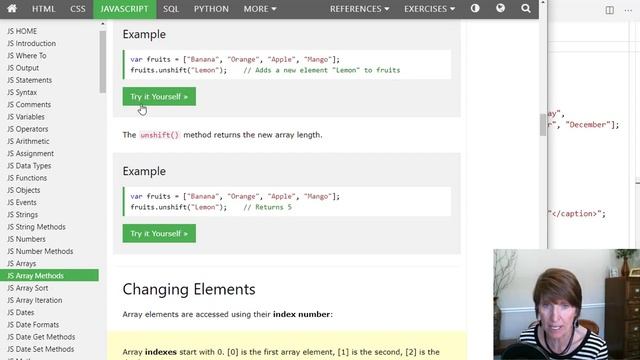Open the SQL tutorial tab

tap(171, 9)
